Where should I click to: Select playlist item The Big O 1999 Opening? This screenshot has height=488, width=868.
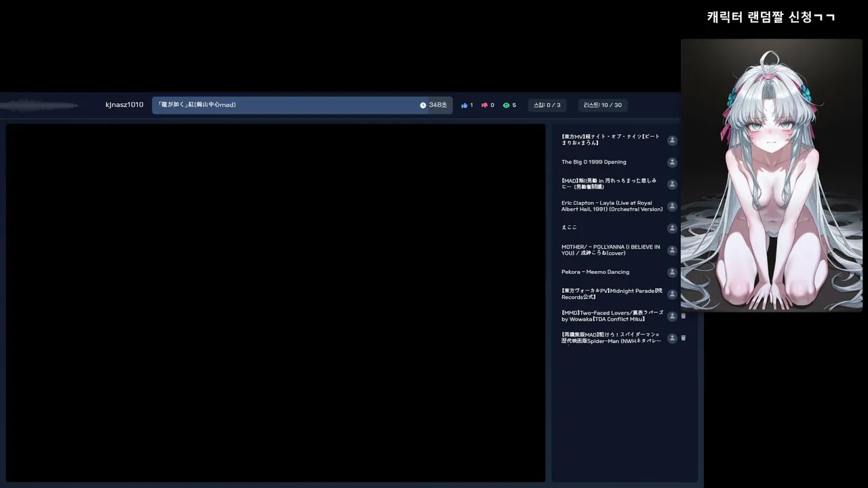pos(594,162)
